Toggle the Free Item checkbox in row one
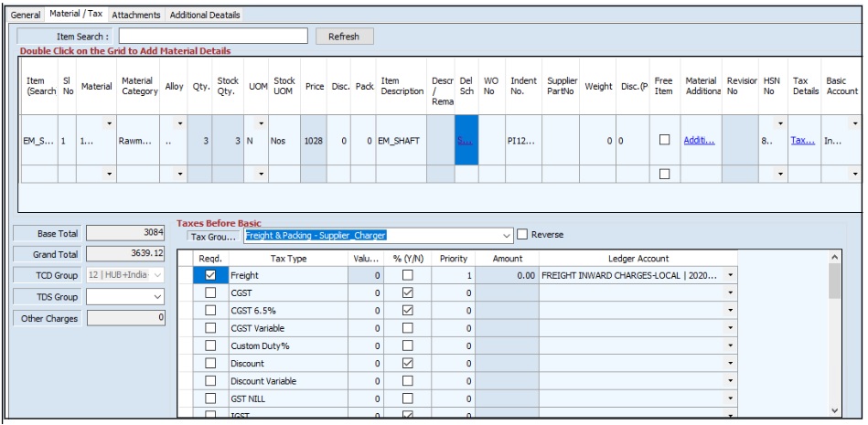The height and width of the screenshot is (425, 868). click(665, 141)
